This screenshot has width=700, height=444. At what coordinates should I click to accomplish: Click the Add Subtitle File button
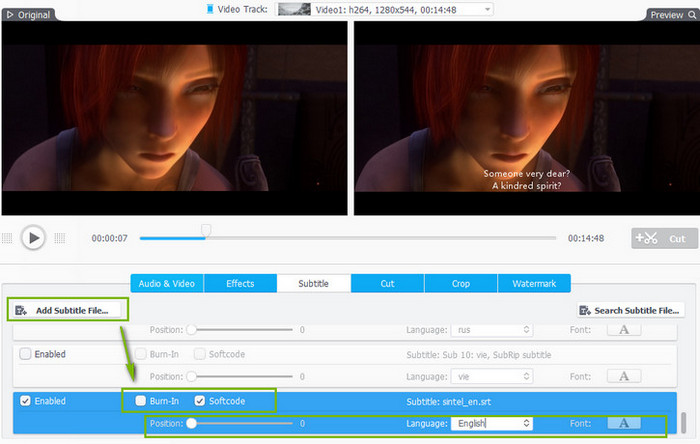(67, 310)
